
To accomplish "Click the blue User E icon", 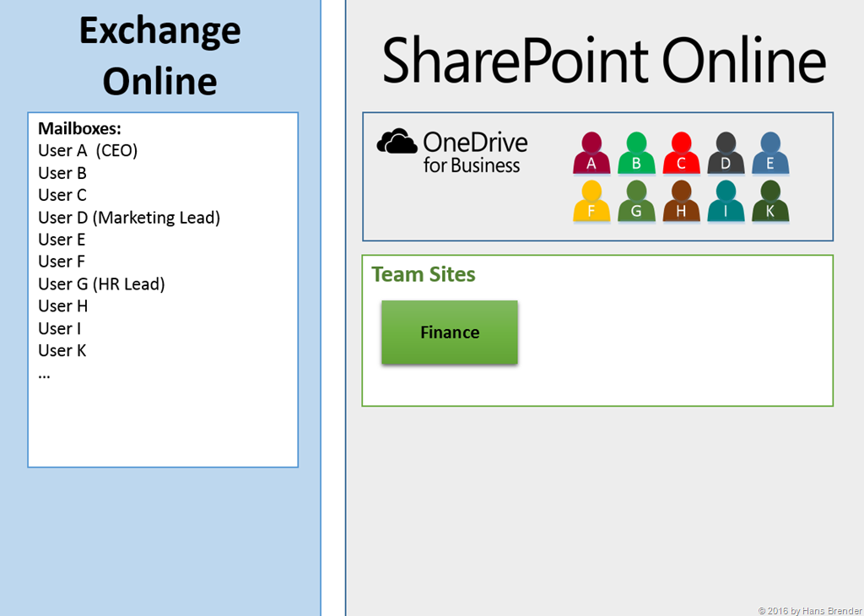I will 770,154.
